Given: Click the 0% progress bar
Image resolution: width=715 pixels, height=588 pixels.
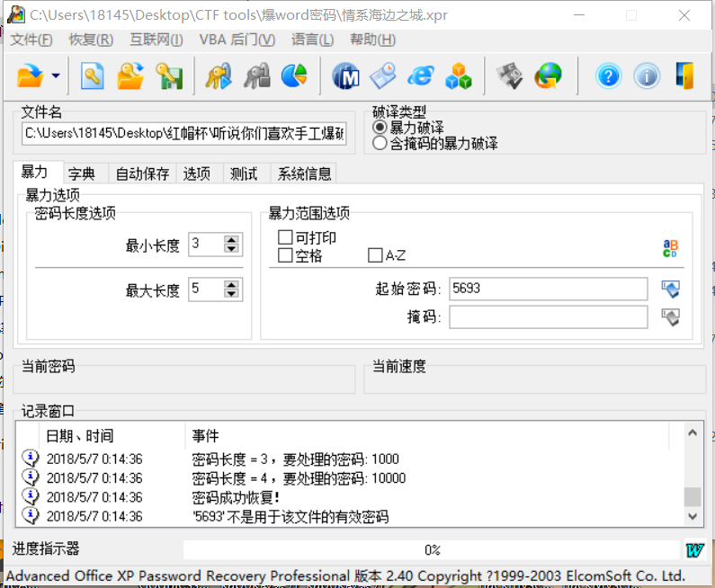Looking at the screenshot, I should (x=432, y=550).
